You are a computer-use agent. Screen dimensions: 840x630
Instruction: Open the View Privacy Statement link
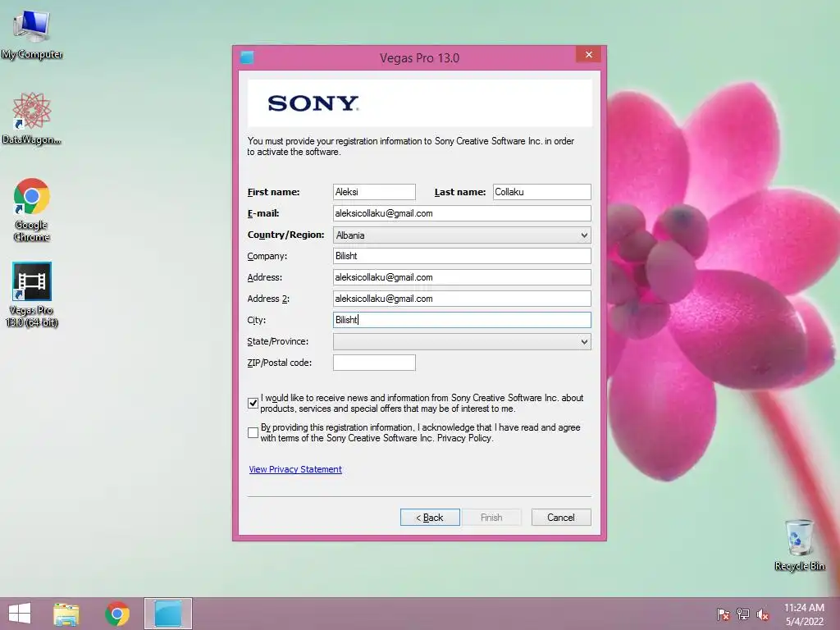click(295, 469)
